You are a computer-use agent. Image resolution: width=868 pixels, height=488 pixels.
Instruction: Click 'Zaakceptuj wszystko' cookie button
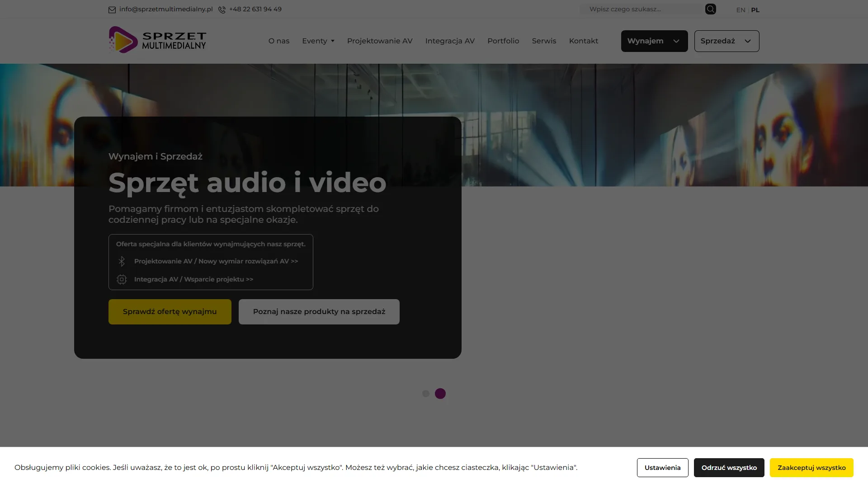(811, 468)
